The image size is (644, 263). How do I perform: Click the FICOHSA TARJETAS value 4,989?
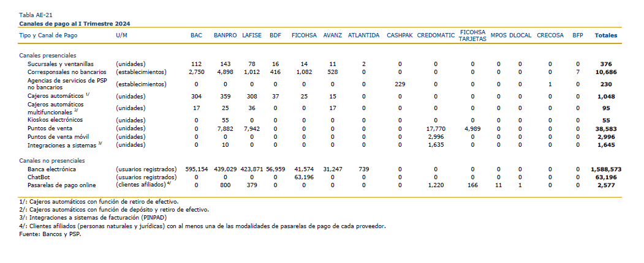(472, 128)
